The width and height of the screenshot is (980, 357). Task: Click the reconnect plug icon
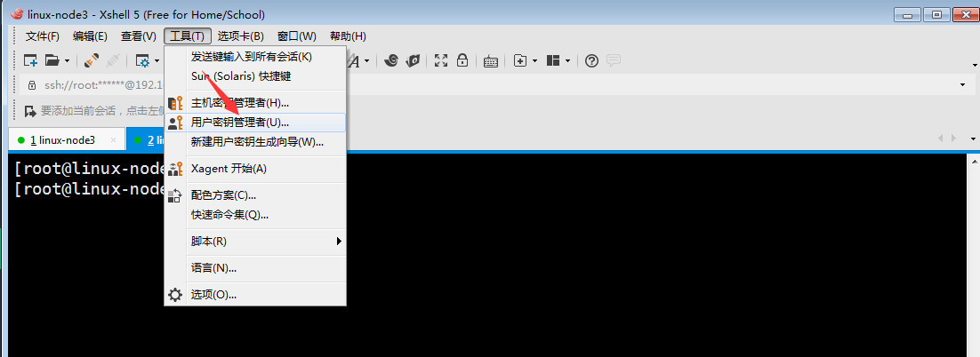[92, 60]
